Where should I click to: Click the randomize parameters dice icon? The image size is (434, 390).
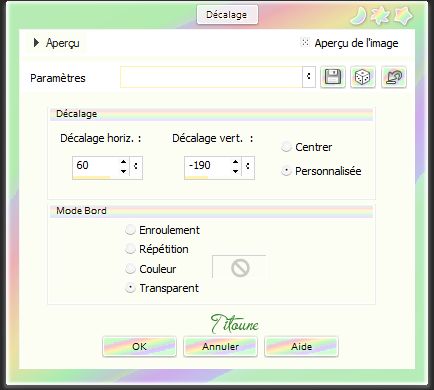coord(363,77)
